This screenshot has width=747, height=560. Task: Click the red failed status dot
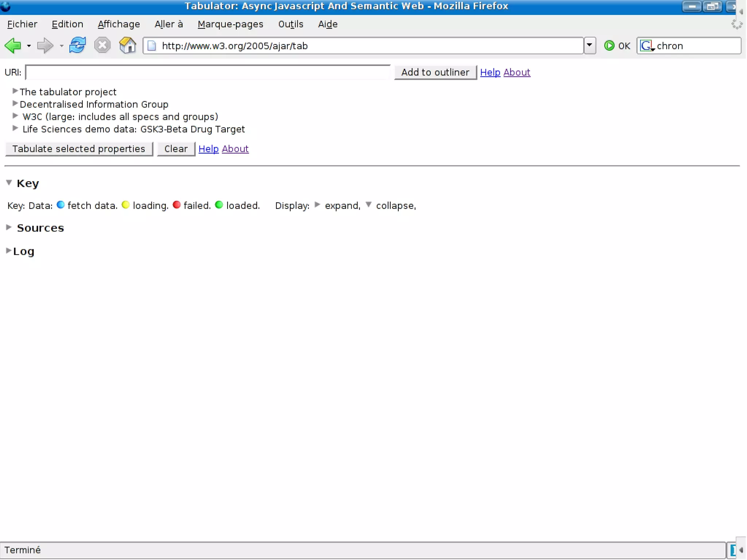177,205
